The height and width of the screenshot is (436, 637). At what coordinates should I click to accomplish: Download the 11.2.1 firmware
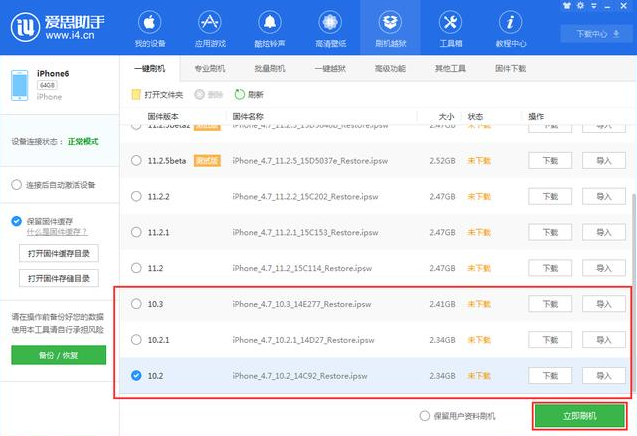tap(550, 232)
